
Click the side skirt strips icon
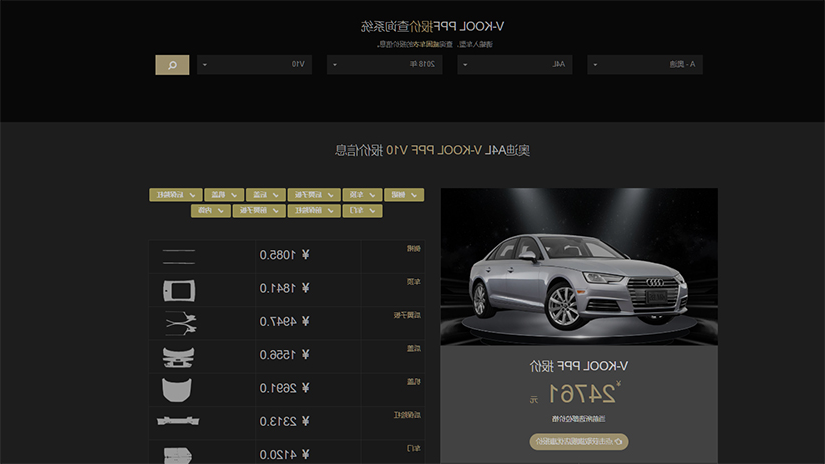tap(179, 256)
